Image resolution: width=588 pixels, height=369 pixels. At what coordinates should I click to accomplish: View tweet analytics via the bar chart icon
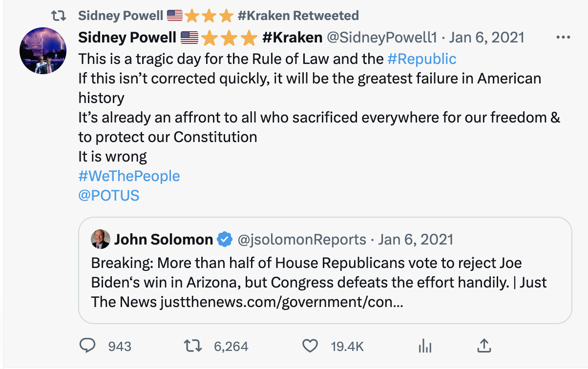(425, 346)
